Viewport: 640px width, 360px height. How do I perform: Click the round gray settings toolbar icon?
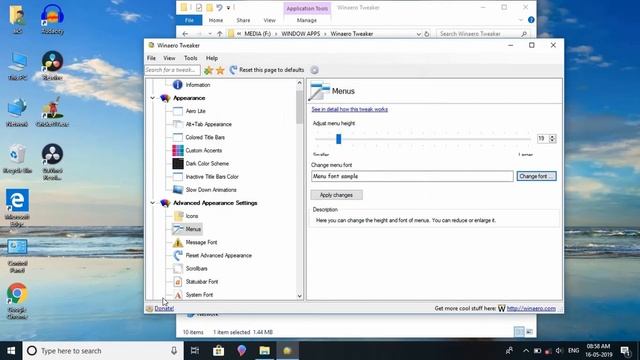point(314,70)
